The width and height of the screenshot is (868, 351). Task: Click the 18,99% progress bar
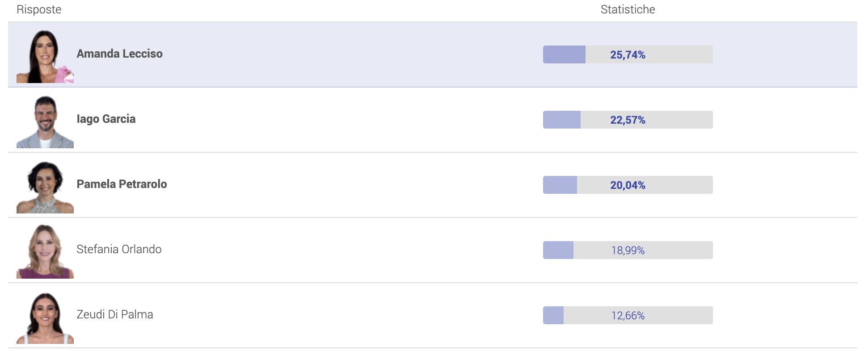point(628,250)
